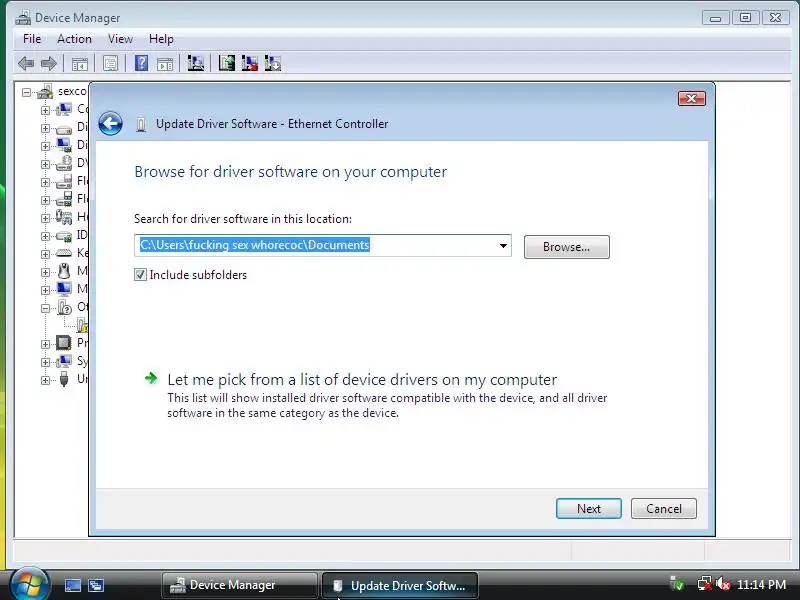
Task: Click the Back arrow in Device Manager toolbar
Action: pos(26,64)
